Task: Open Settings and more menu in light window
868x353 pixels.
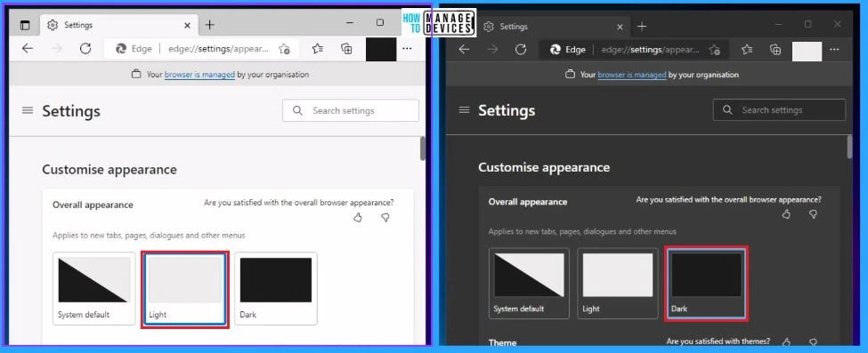Action: tap(407, 49)
